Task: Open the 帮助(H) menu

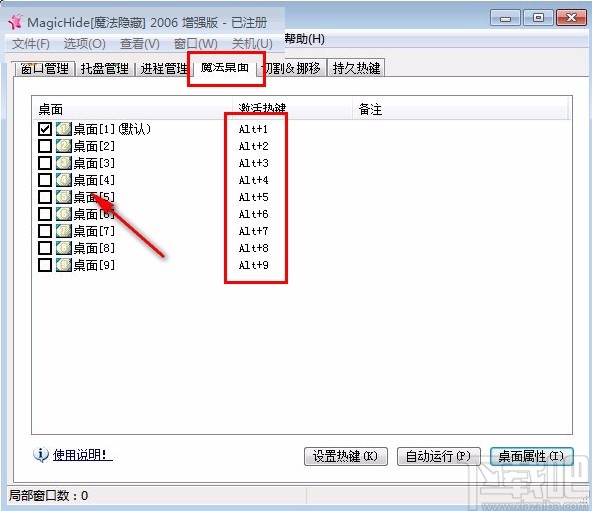Action: click(x=304, y=39)
